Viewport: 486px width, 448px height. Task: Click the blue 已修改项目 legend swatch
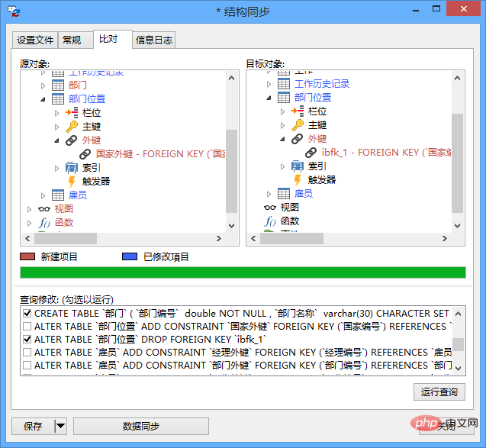coord(130,256)
